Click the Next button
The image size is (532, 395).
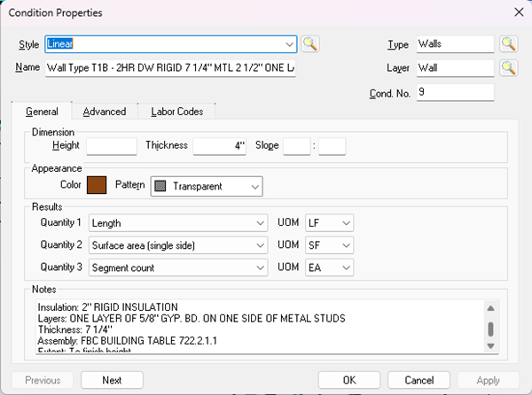tap(112, 380)
